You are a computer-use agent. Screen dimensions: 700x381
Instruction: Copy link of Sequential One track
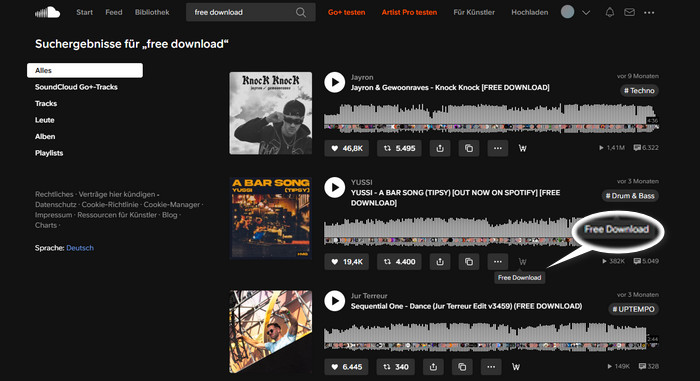[x=462, y=367]
